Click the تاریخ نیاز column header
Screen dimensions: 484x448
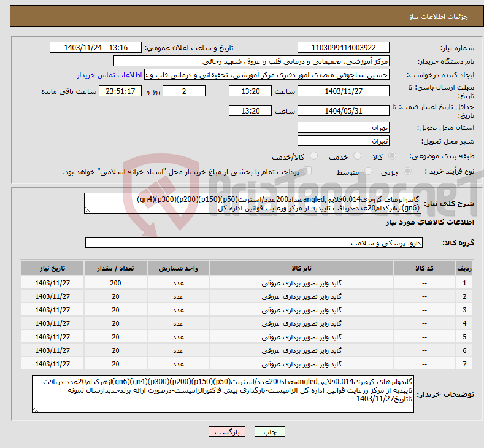(x=53, y=268)
